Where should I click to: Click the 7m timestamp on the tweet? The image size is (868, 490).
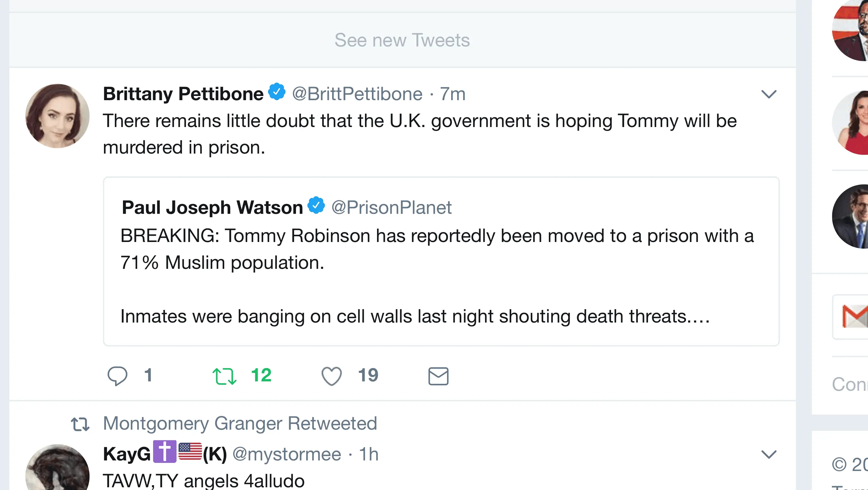(452, 94)
